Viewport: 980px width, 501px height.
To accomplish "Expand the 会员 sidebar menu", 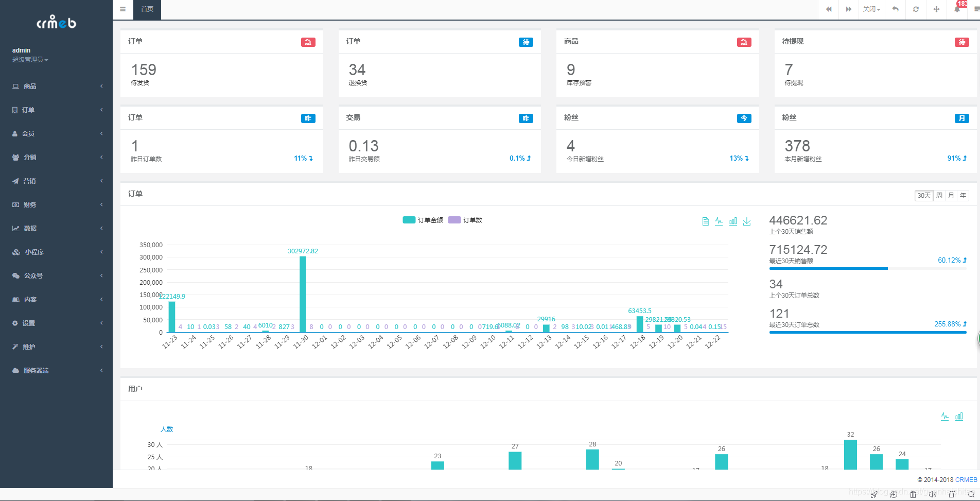I will point(57,133).
